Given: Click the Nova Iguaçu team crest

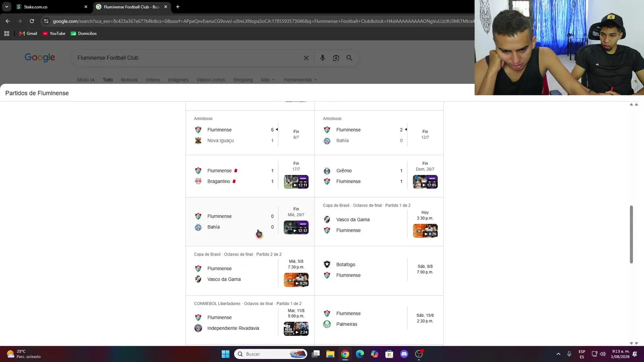Looking at the screenshot, I should click(198, 141).
